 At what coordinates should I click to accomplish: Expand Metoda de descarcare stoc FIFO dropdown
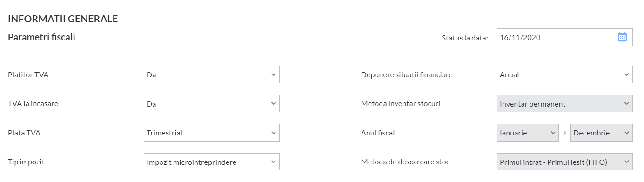point(564,162)
